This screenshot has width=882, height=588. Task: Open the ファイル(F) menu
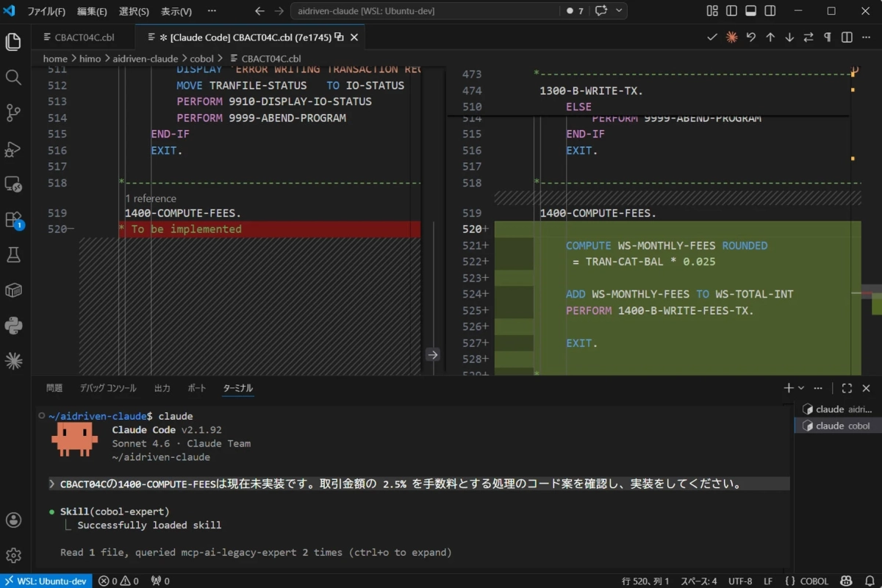pos(46,11)
